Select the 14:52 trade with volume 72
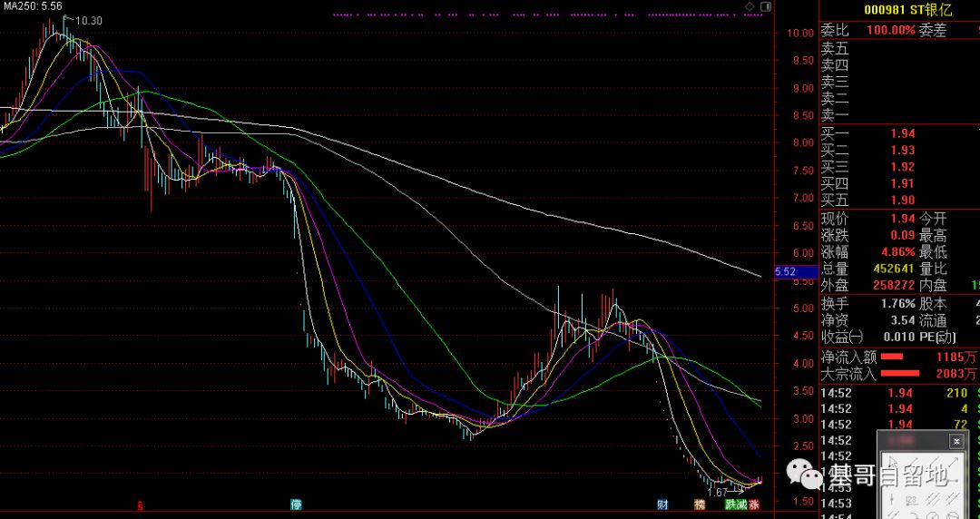 (900, 425)
